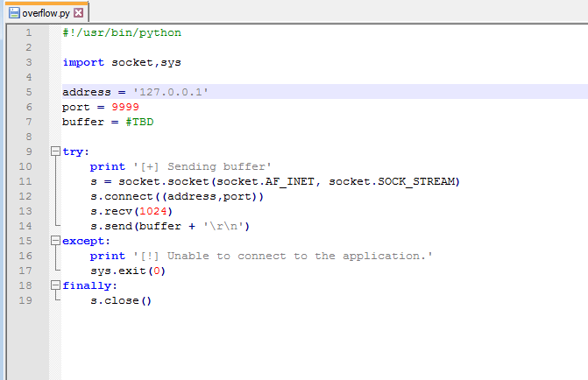Collapse the except block fold marker
This screenshot has height=380, width=588.
tap(55, 241)
